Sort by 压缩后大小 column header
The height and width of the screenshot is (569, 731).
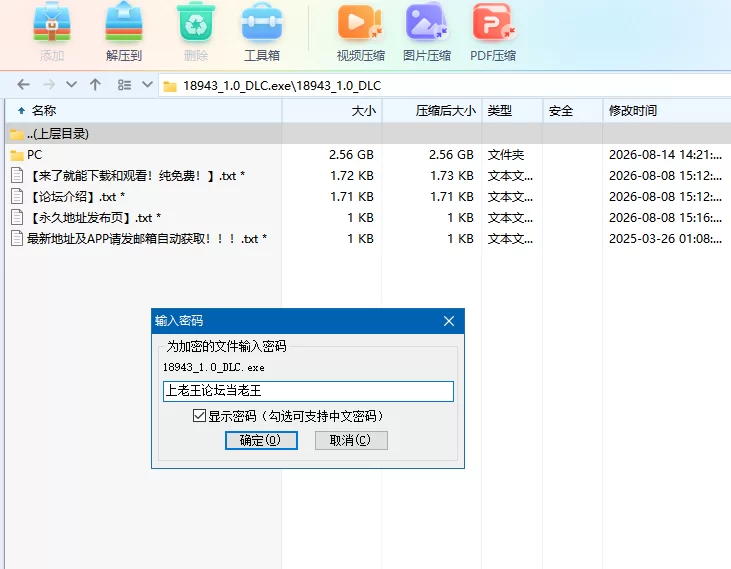coord(432,111)
